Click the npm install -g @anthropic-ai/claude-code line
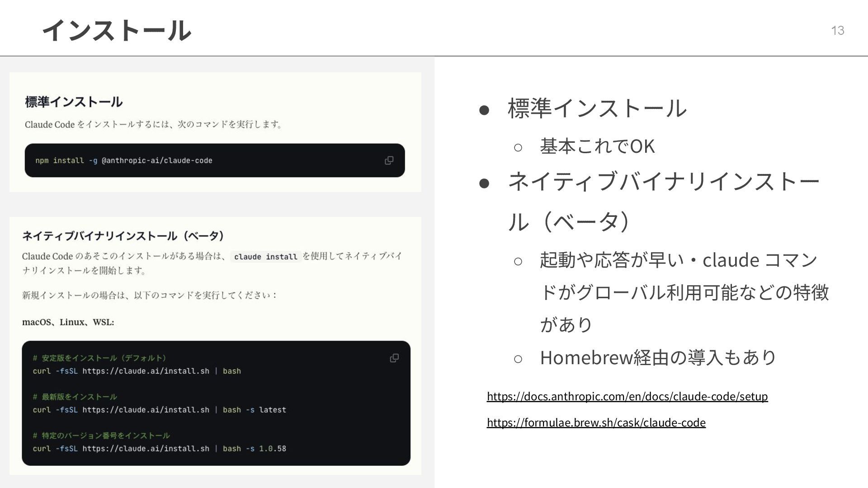Viewport: 868px width, 488px height. point(124,160)
